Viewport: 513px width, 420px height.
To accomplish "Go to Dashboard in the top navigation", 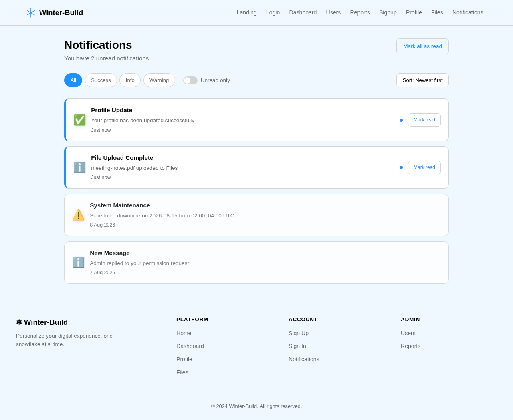I will pyautogui.click(x=303, y=12).
